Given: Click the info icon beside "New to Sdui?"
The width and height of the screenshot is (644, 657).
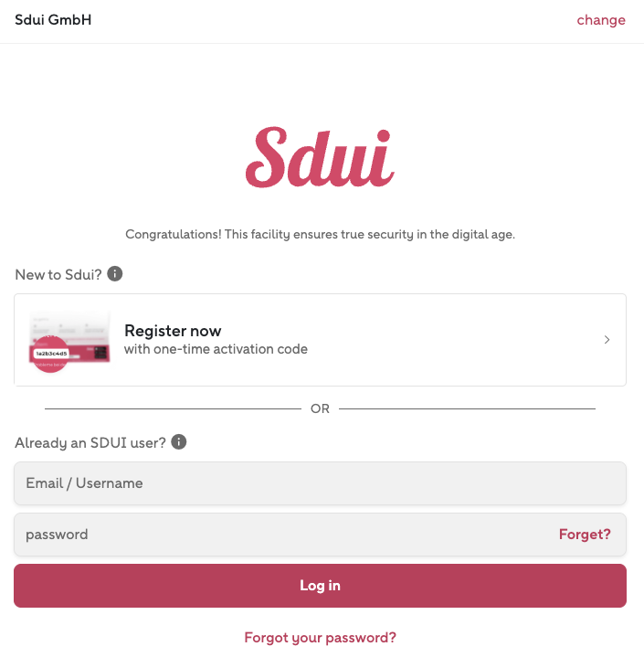Looking at the screenshot, I should (115, 273).
